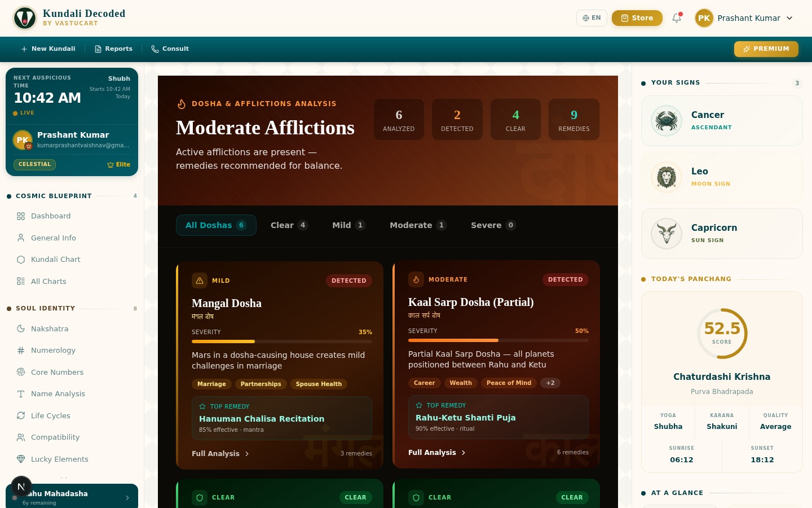Switch to the Moderate doshas tab
The image size is (812, 508).
point(417,225)
